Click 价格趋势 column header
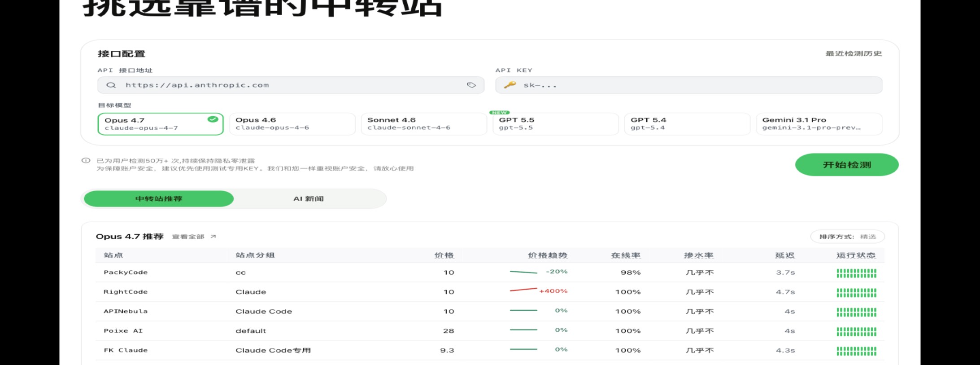Screen dimensions: 980x365 coord(548,255)
